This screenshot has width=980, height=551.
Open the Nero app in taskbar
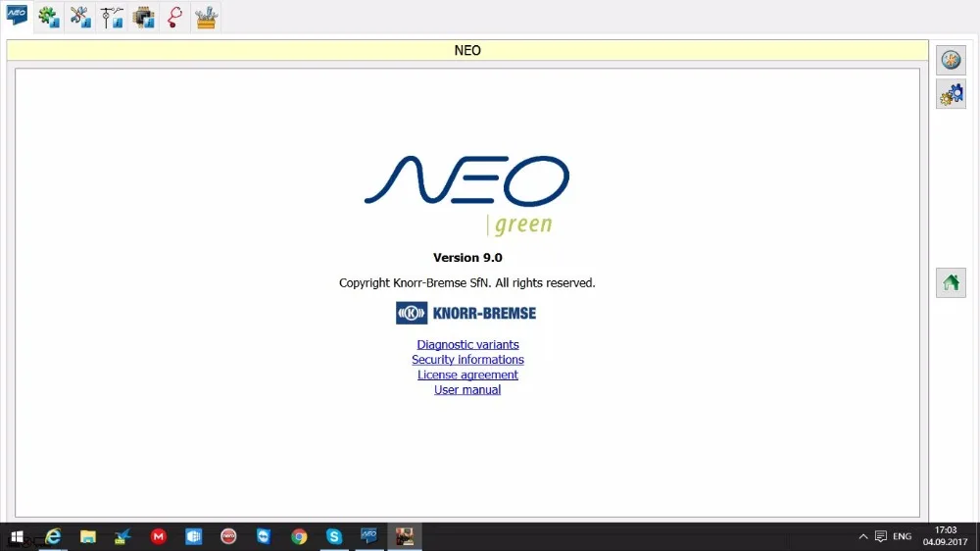[x=228, y=536]
